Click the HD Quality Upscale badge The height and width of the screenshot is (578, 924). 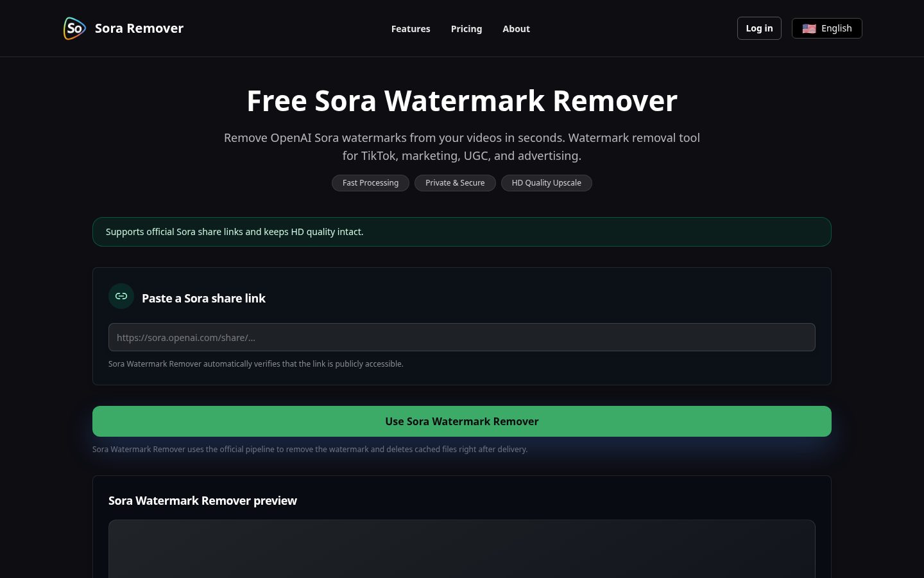(546, 183)
